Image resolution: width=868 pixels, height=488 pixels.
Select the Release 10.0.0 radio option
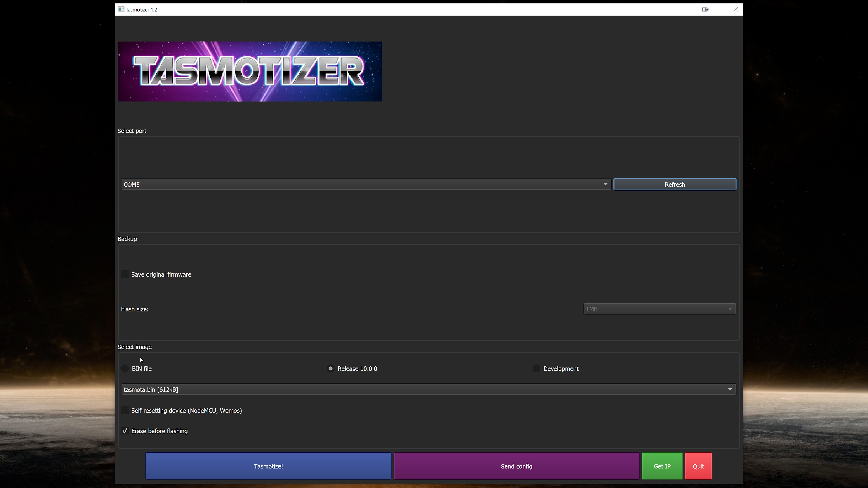(x=330, y=368)
